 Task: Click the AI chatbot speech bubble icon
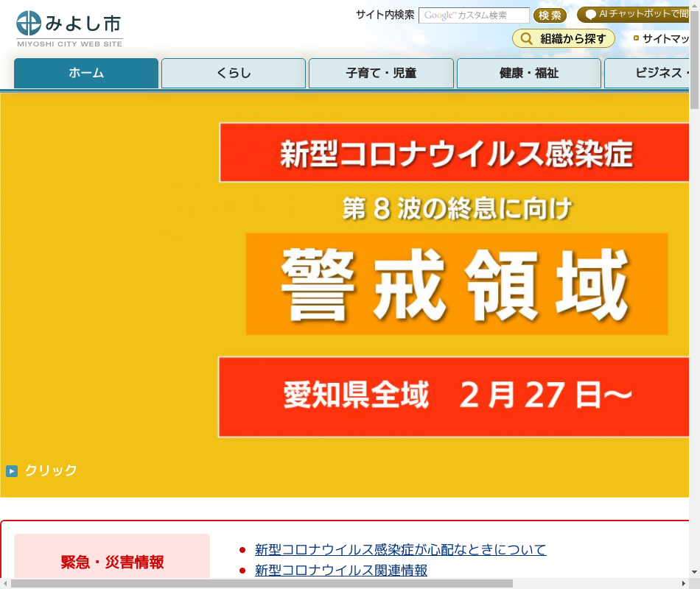[590, 15]
